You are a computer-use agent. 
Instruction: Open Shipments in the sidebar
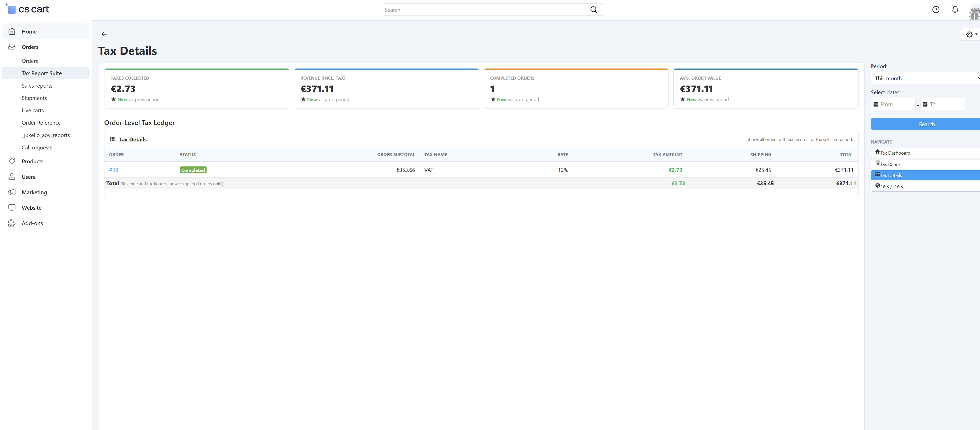coord(34,98)
